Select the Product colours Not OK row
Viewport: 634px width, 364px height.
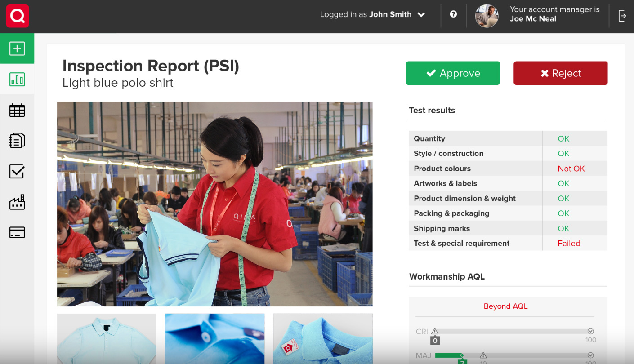click(x=508, y=169)
